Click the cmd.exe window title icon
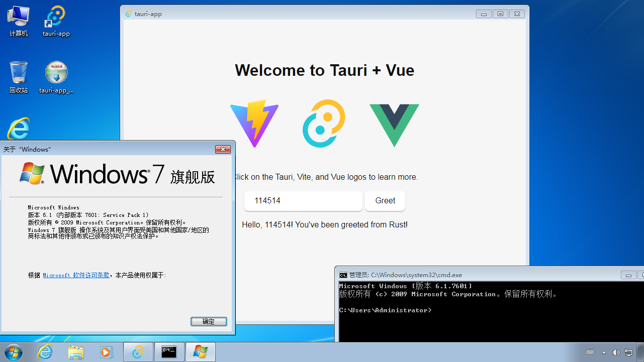 tap(343, 275)
